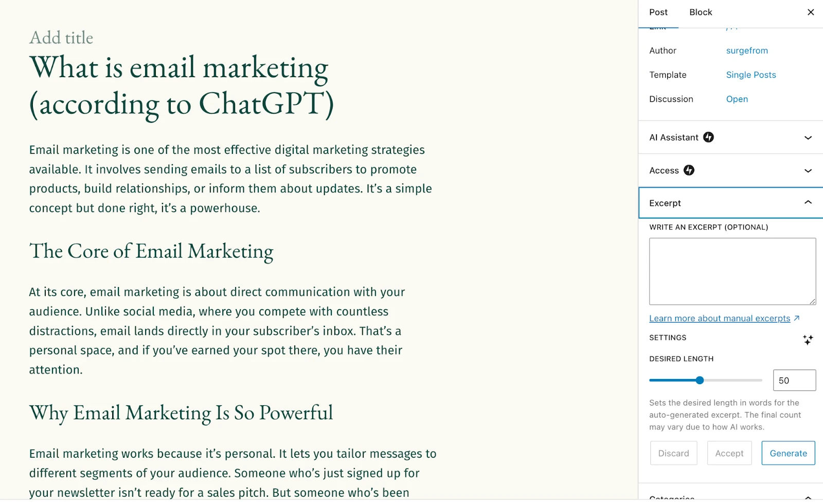The width and height of the screenshot is (823, 504).
Task: Expand the AI Assistant panel chevron
Action: 808,138
